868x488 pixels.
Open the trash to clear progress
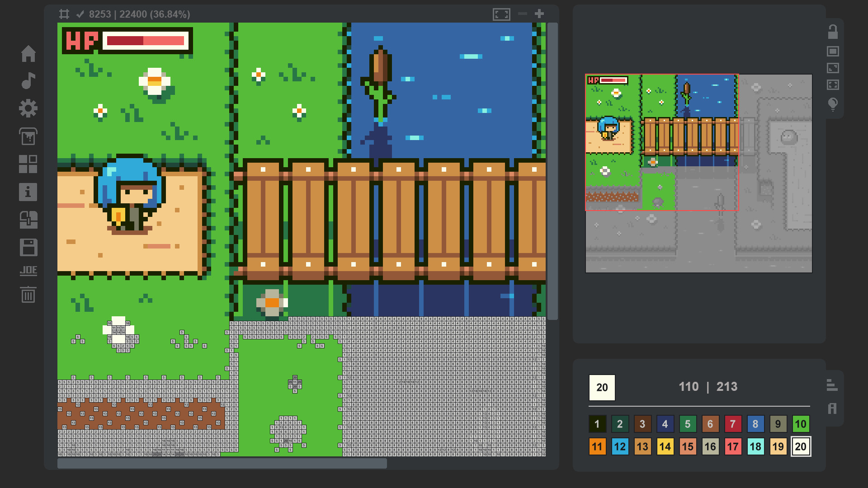tap(29, 296)
